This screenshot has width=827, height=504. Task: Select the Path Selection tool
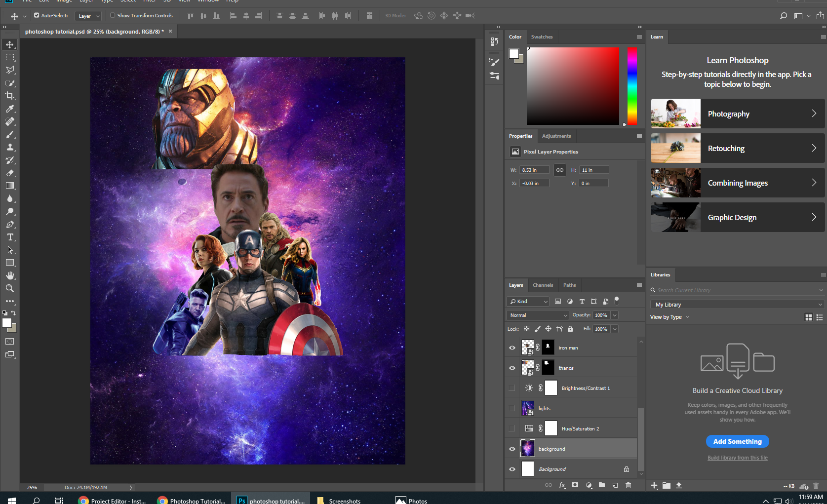click(10, 250)
